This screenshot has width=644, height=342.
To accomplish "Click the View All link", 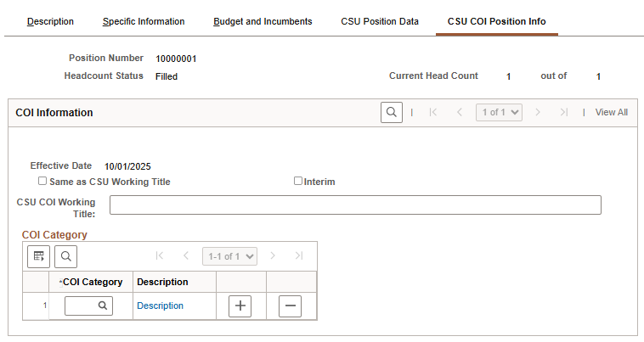I will (612, 112).
